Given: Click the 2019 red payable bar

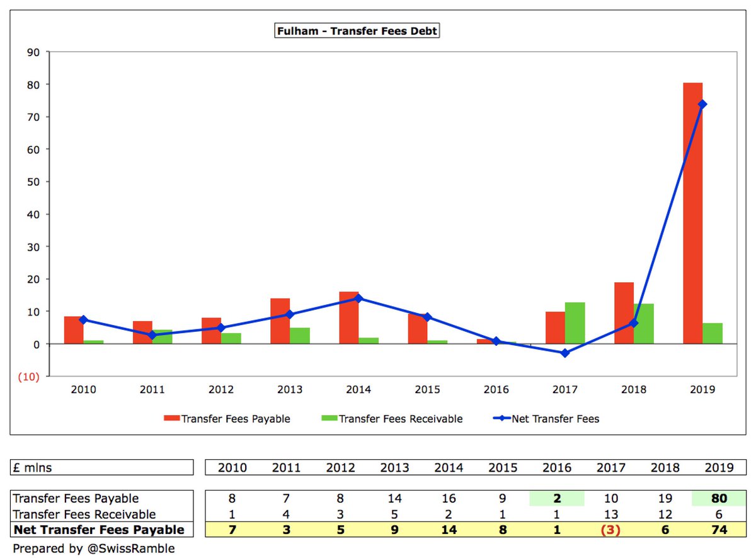Looking at the screenshot, I should click(x=692, y=214).
